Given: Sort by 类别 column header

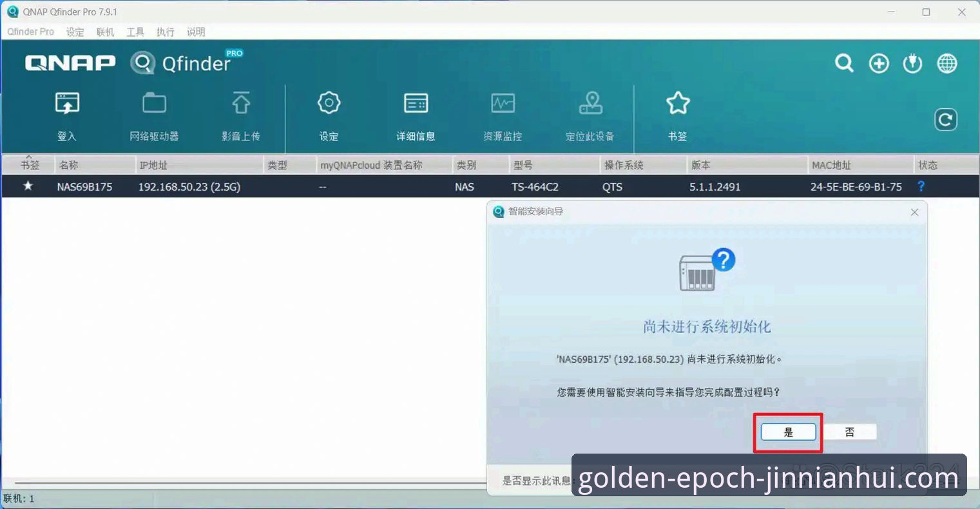Looking at the screenshot, I should pos(481,165).
